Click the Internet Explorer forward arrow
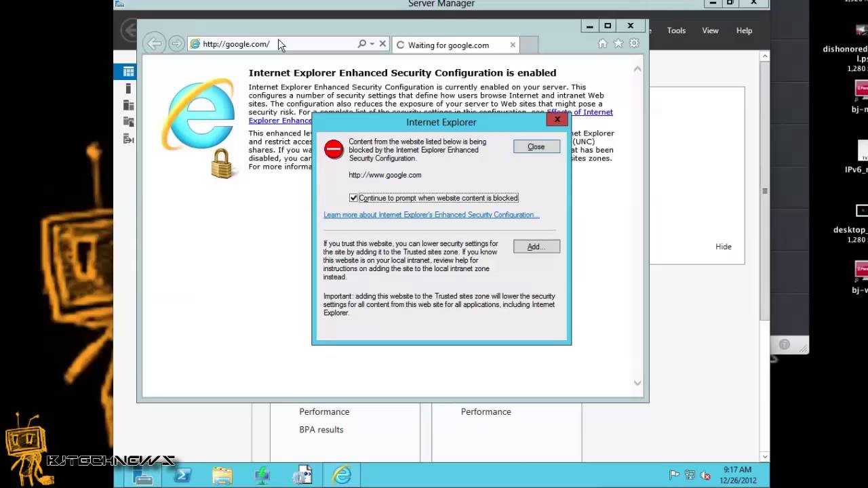The height and width of the screenshot is (488, 868). click(176, 43)
